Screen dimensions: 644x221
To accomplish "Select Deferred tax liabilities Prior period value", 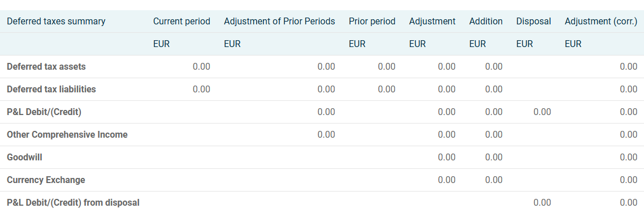I will (387, 90).
